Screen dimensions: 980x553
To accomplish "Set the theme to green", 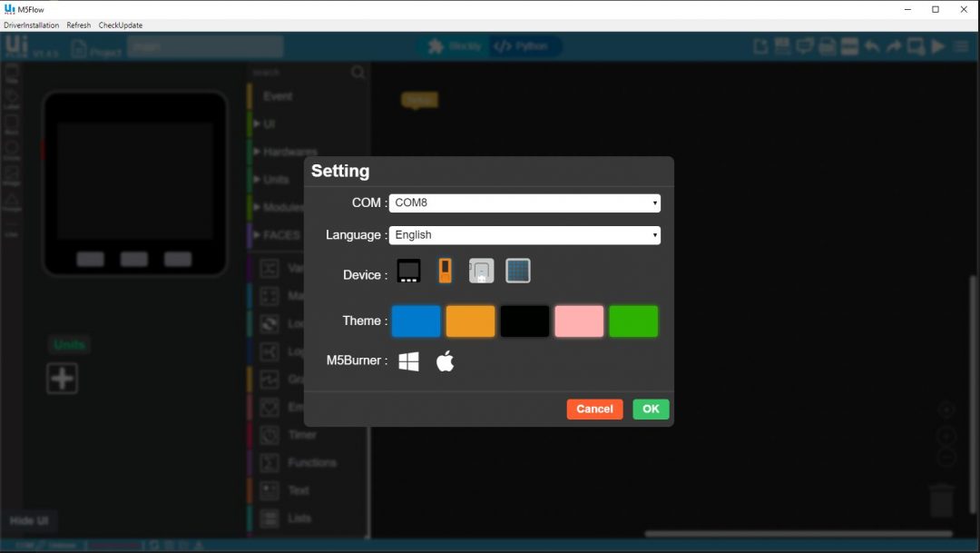I will click(633, 321).
